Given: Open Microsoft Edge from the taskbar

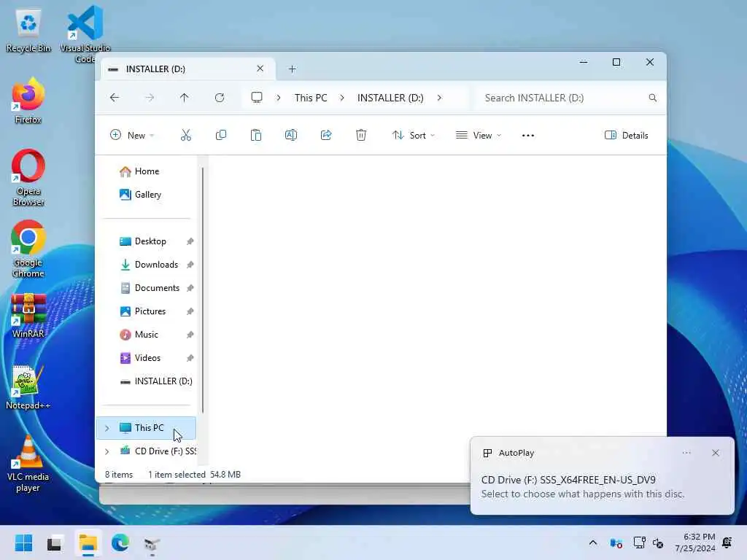Looking at the screenshot, I should (120, 542).
